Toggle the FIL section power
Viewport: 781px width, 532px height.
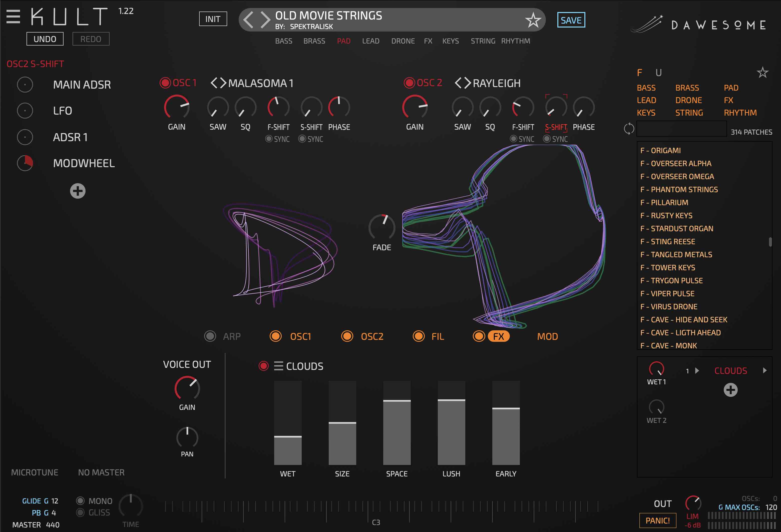point(418,336)
